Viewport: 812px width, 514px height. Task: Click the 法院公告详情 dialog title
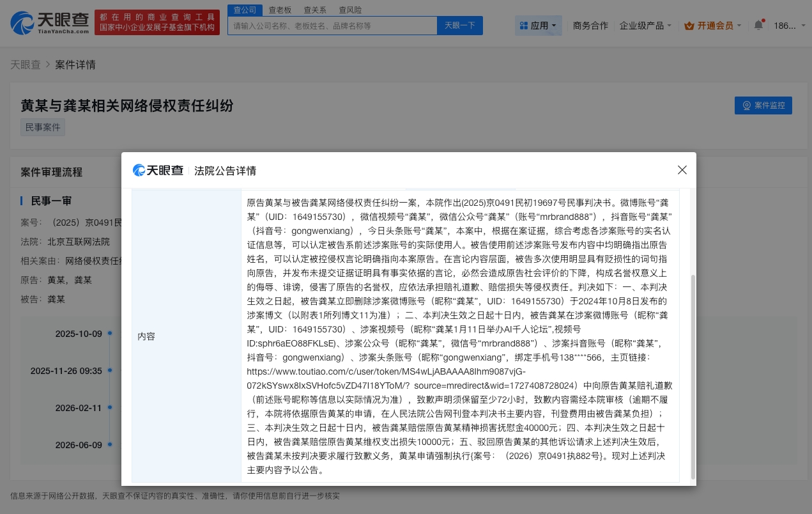[225, 171]
